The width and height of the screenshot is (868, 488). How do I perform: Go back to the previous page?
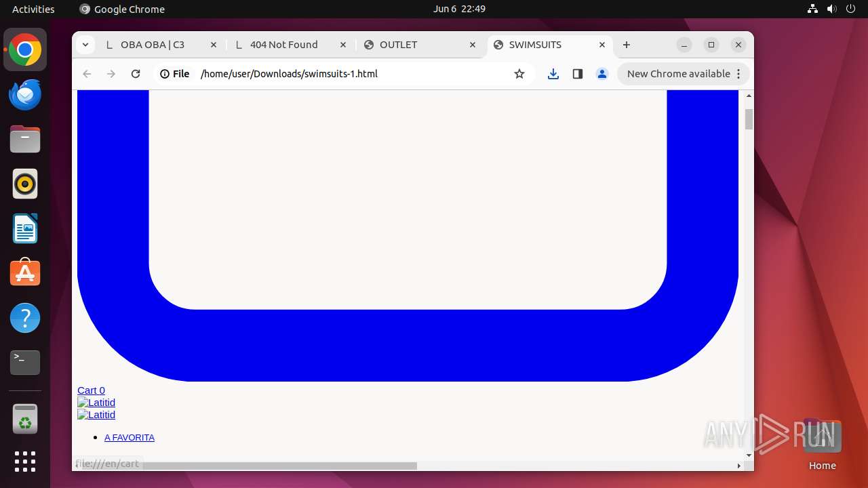point(87,74)
